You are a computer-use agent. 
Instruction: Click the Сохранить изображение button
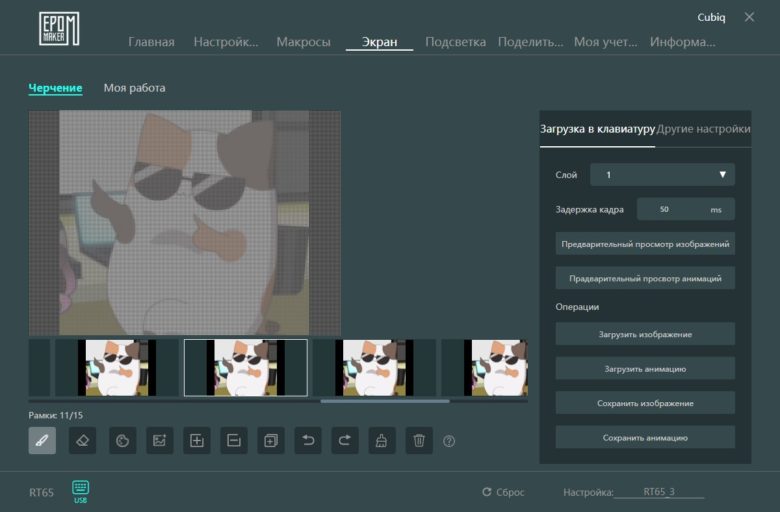click(x=645, y=403)
